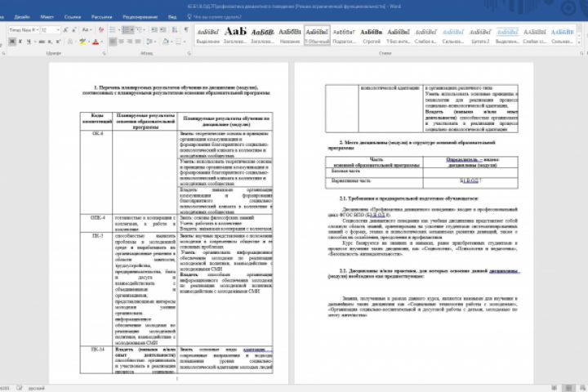Open the Text Effects icon
The width and height of the screenshot is (588, 392).
click(x=70, y=42)
